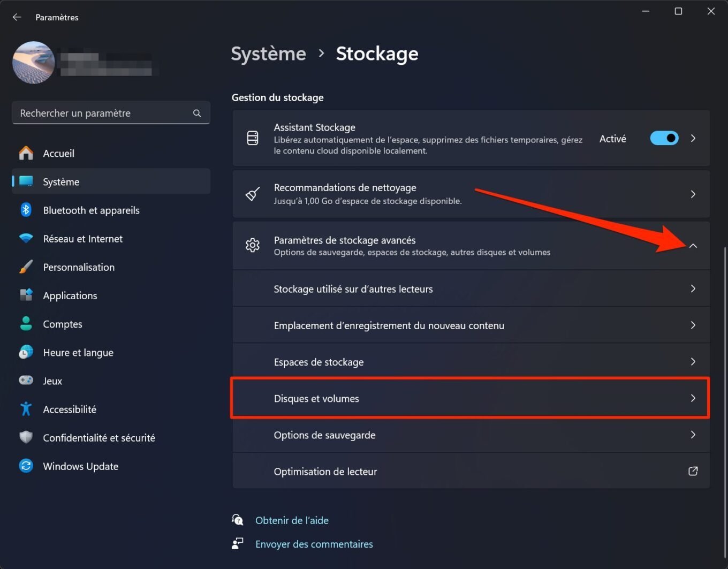Viewport: 728px width, 569px height.
Task: Click the Paramètres de stockage avancés title
Action: (x=345, y=240)
